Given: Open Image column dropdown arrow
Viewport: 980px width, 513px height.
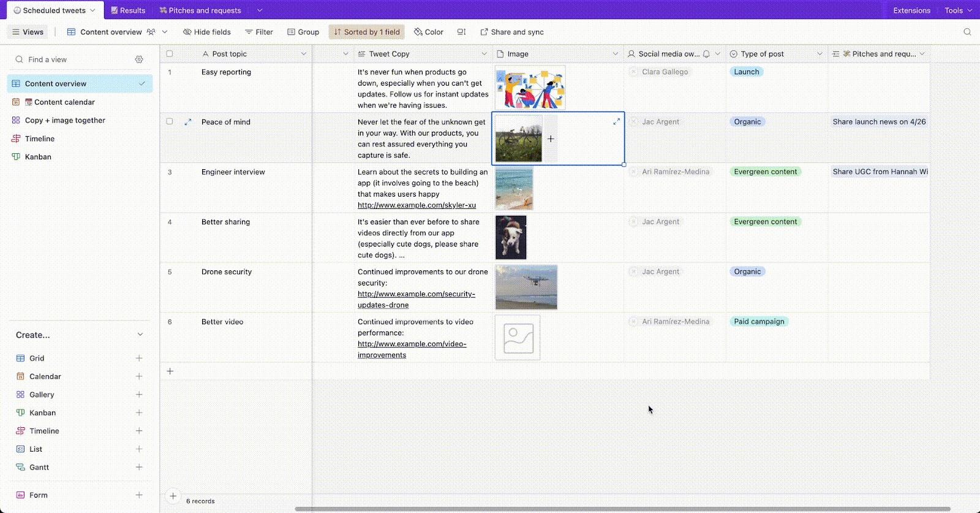Looking at the screenshot, I should click(x=615, y=54).
